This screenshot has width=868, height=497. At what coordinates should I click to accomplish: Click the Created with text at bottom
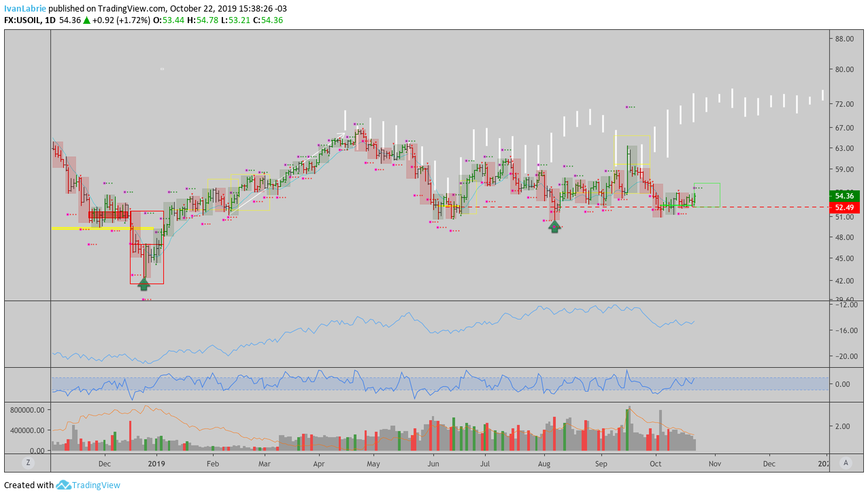click(x=29, y=485)
